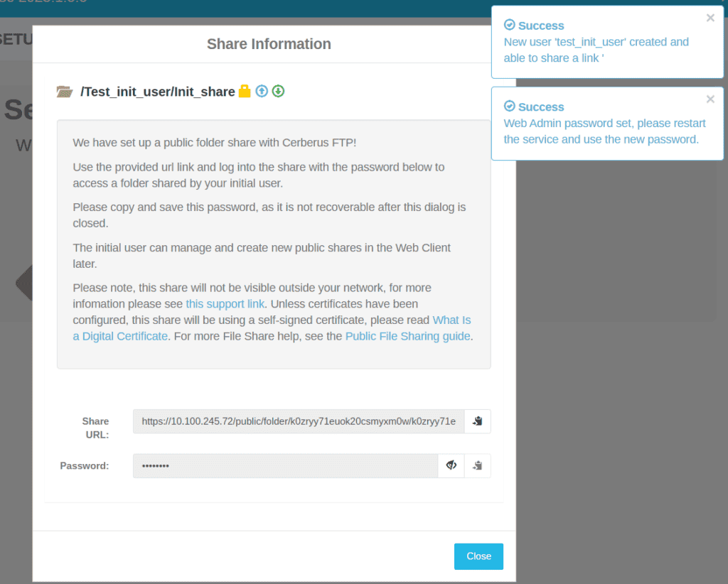This screenshot has width=728, height=584.
Task: Open 'this support link' hyperlink
Action: click(x=225, y=303)
